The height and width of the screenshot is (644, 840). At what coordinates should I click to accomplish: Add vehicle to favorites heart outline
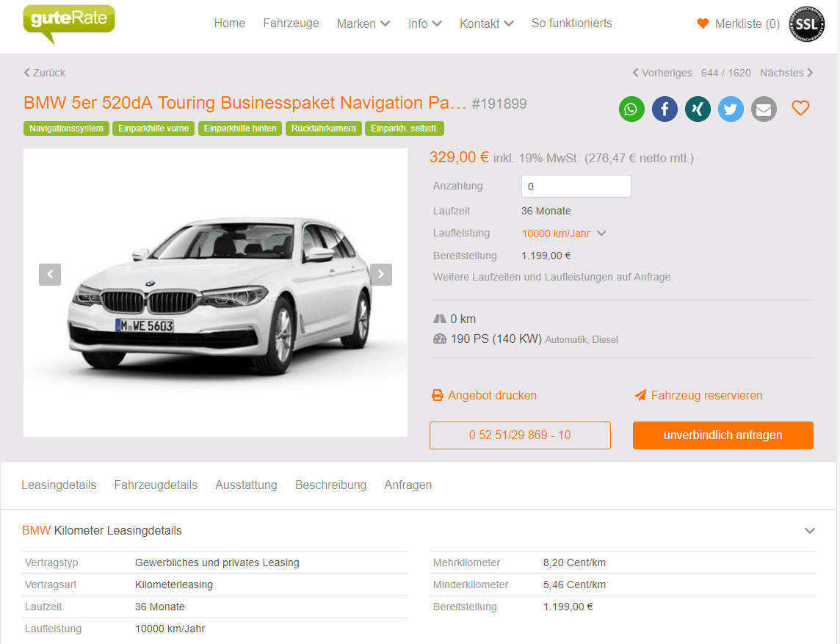(x=800, y=108)
